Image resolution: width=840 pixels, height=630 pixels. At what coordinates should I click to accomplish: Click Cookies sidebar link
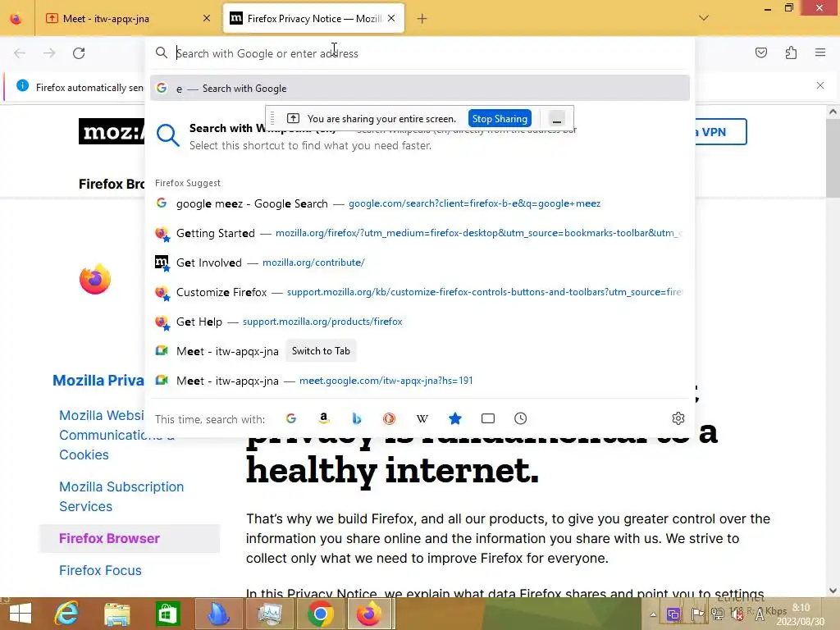coord(84,454)
